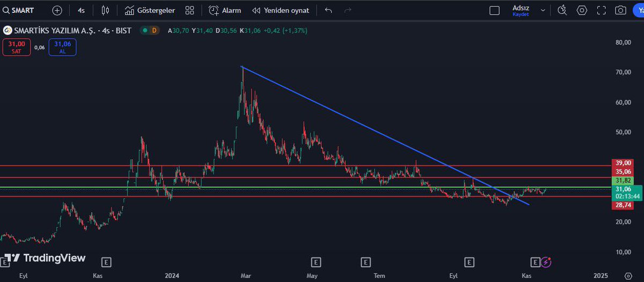
Task: Enter fullscreen mode
Action: pos(601,10)
